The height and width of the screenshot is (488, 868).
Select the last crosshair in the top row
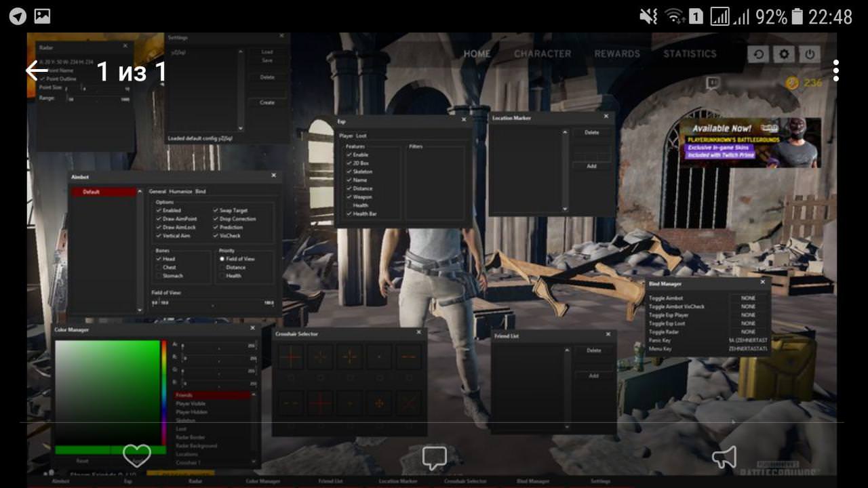[409, 357]
